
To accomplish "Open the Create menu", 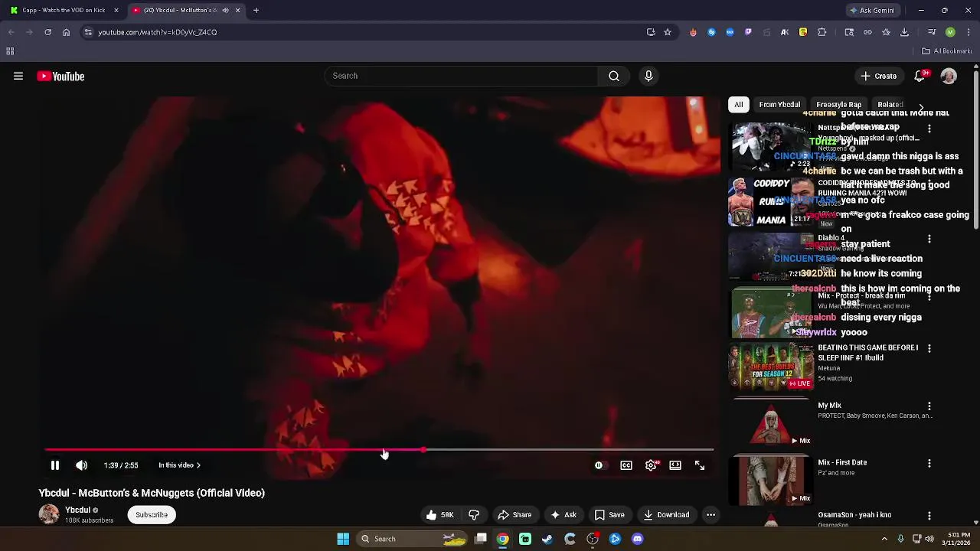I will click(x=878, y=76).
